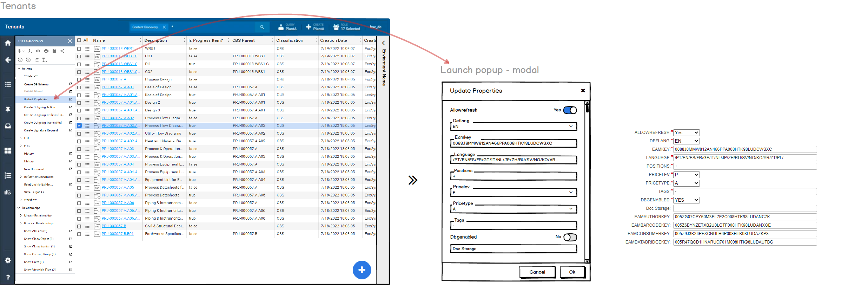Close the Update Properties modal

[x=583, y=91]
